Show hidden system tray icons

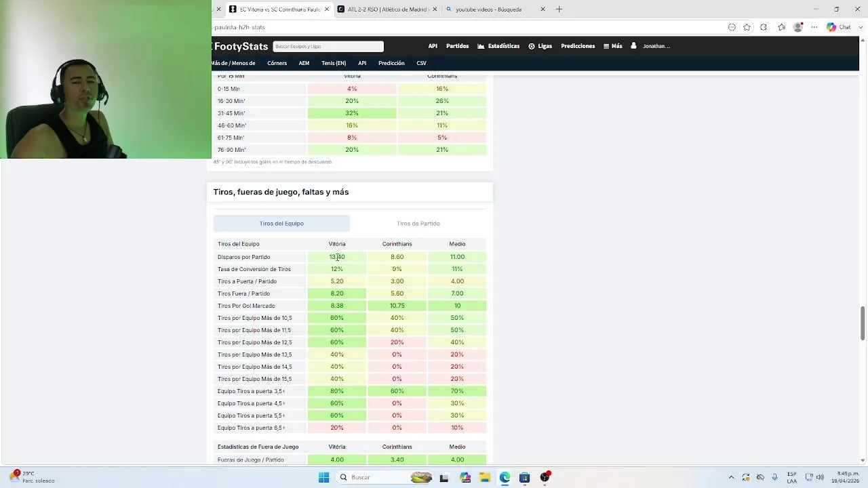click(x=731, y=477)
